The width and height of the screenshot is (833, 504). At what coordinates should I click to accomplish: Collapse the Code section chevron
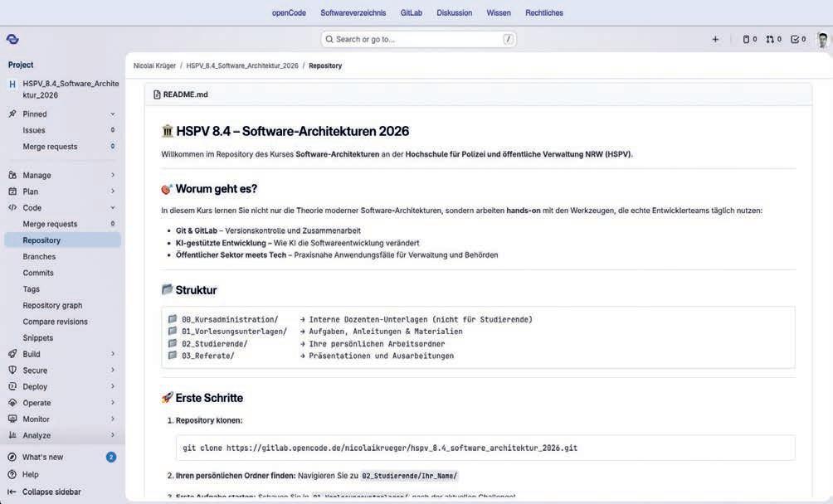click(x=113, y=208)
